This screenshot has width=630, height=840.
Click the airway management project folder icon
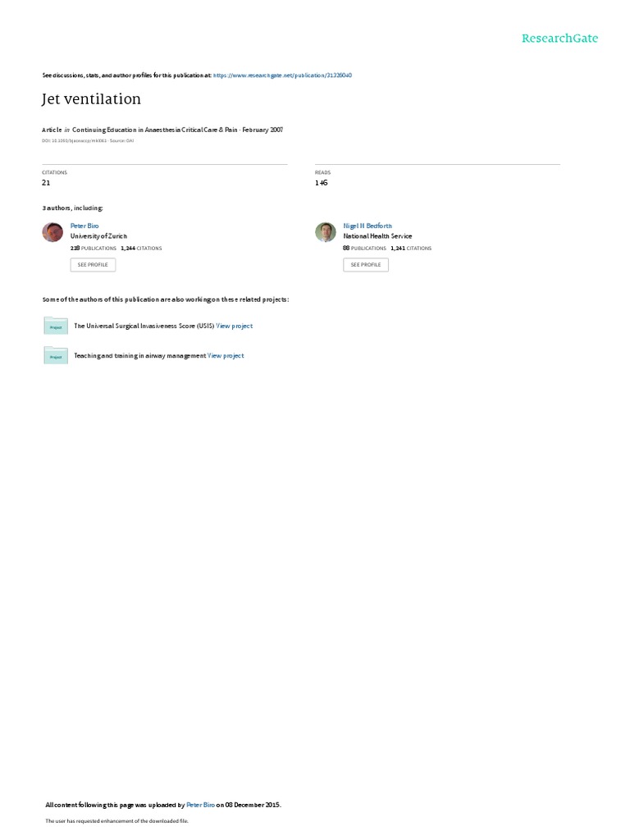point(56,356)
